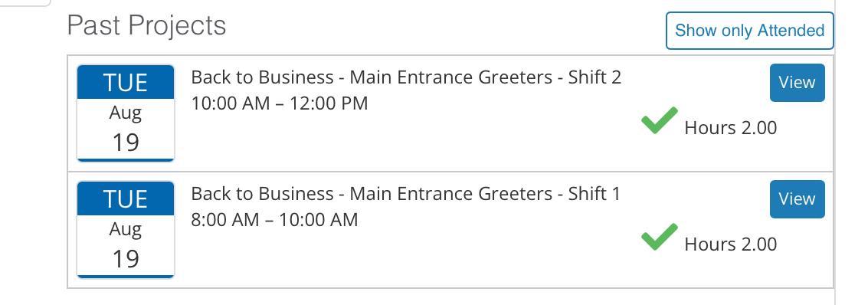Image resolution: width=868 pixels, height=305 pixels.
Task: Select the 8:00 AM – 10:00 AM time text
Action: (x=274, y=220)
